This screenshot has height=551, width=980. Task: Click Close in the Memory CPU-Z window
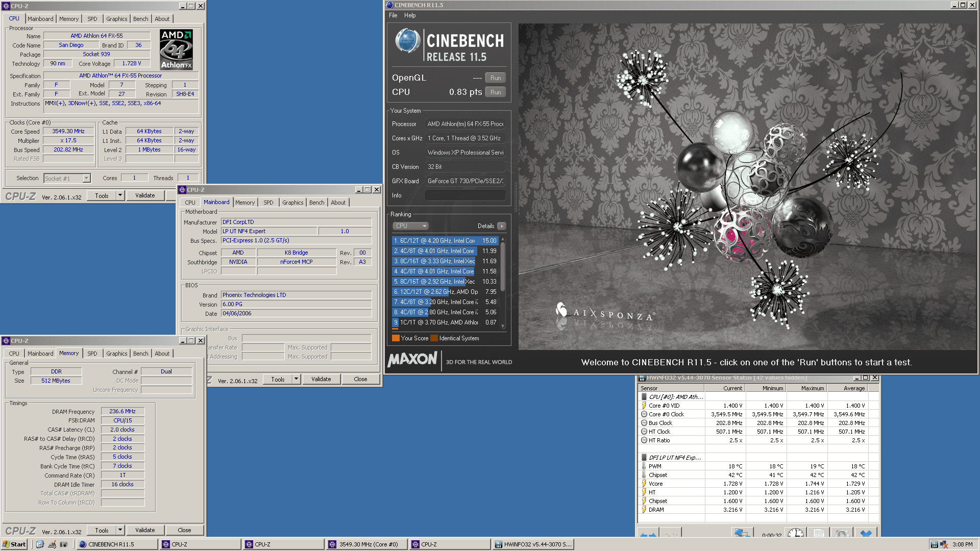click(x=184, y=530)
